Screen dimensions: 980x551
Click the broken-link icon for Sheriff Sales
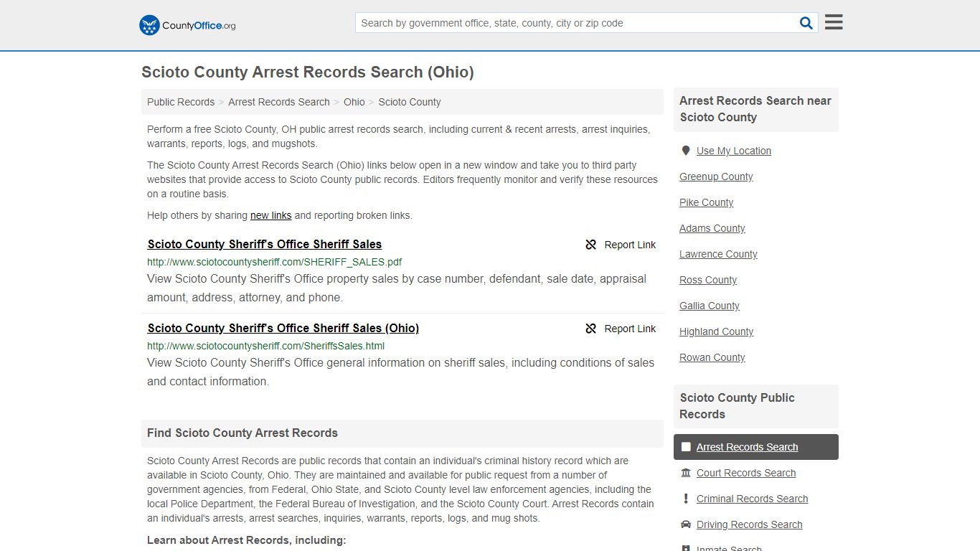pyautogui.click(x=591, y=245)
